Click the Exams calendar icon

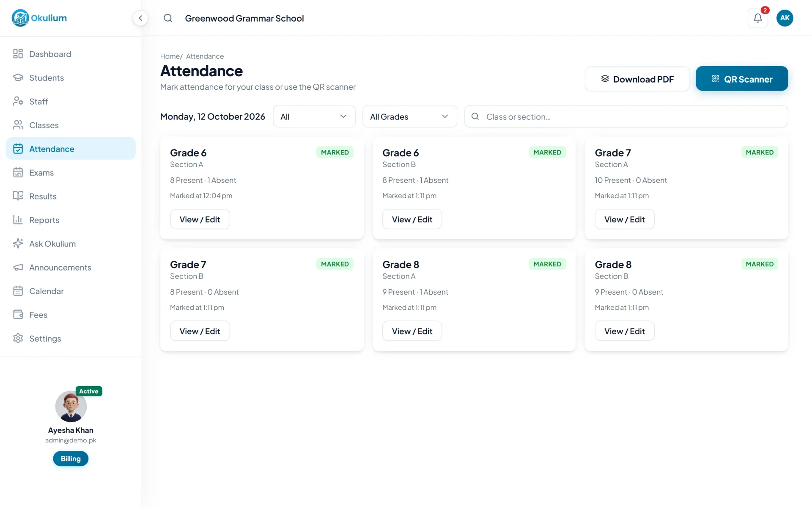[18, 172]
